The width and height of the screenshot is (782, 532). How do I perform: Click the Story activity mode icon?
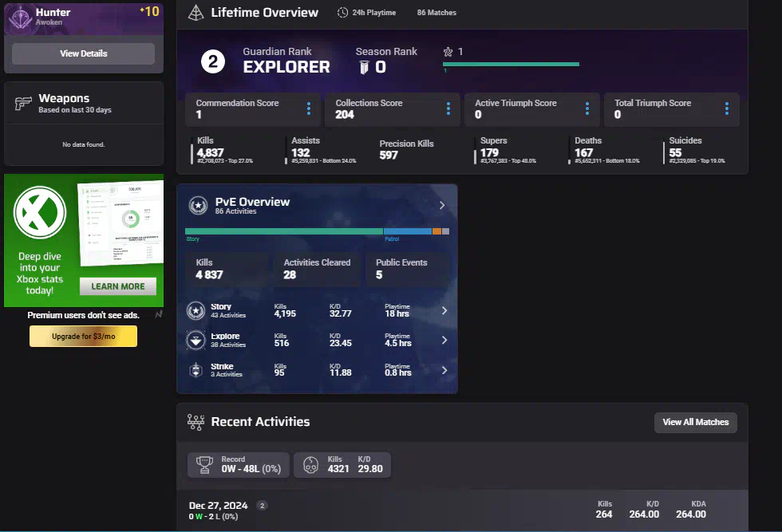195,310
